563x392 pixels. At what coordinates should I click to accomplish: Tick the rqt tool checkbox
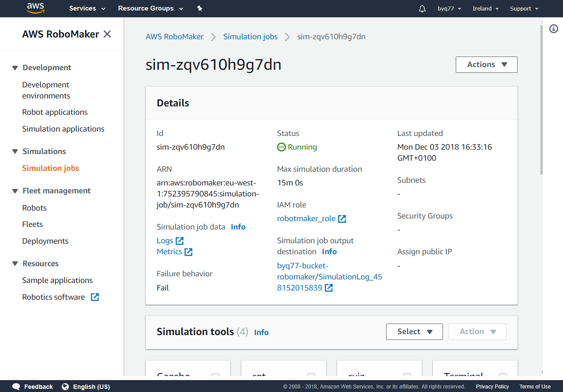coord(311,376)
